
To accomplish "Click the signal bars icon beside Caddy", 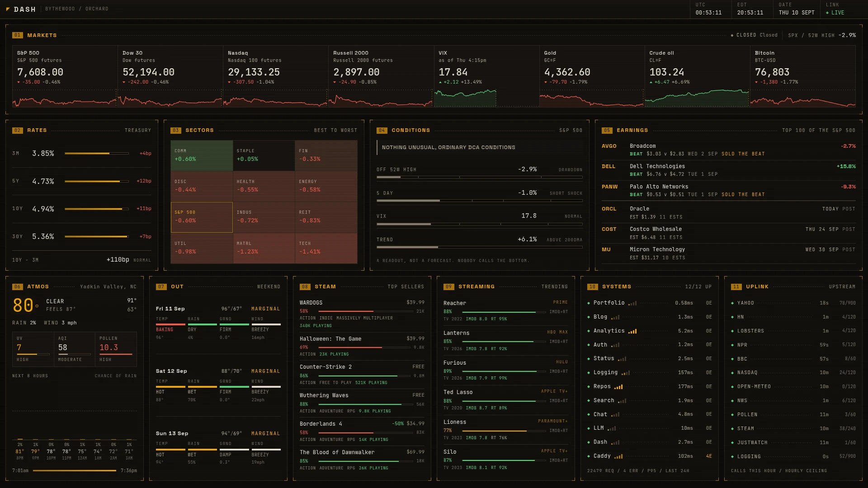I will tap(618, 456).
